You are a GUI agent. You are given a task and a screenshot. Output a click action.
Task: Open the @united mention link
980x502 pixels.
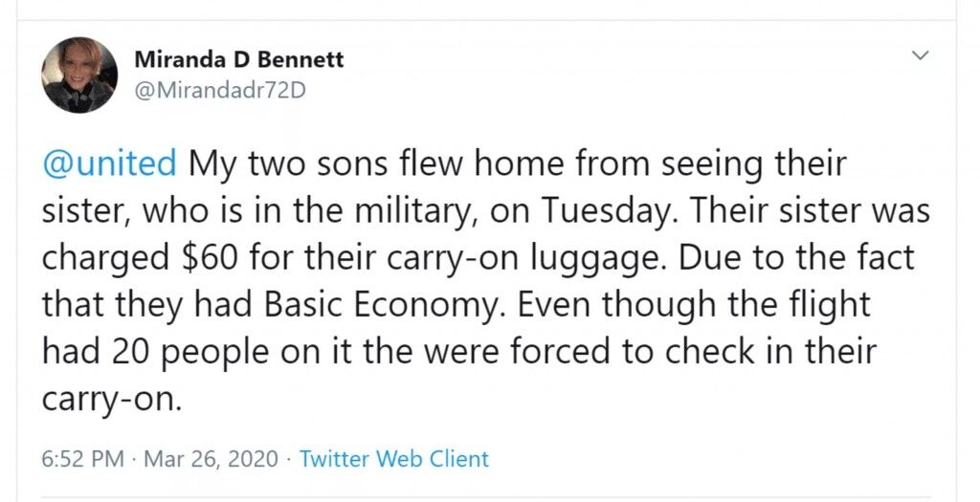[x=109, y=164]
